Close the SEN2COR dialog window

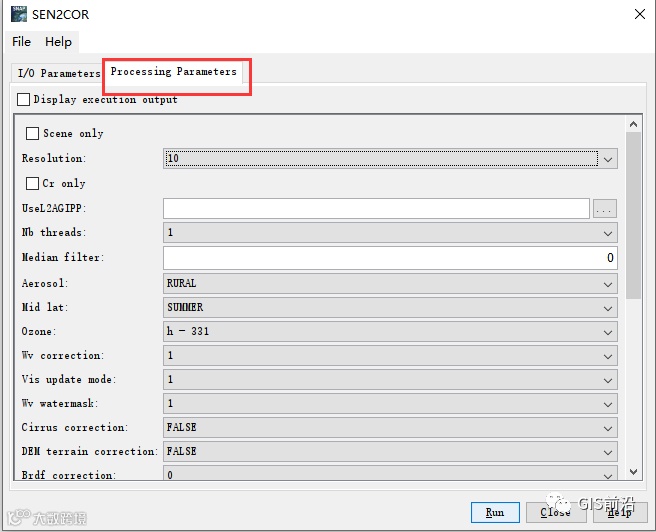click(x=640, y=14)
